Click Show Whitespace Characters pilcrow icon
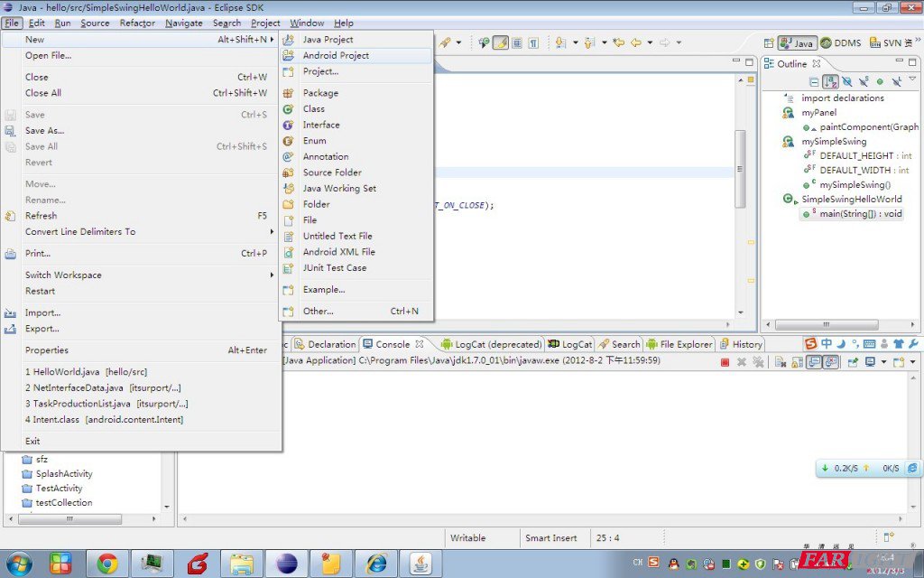The width and height of the screenshot is (924, 578). point(533,42)
